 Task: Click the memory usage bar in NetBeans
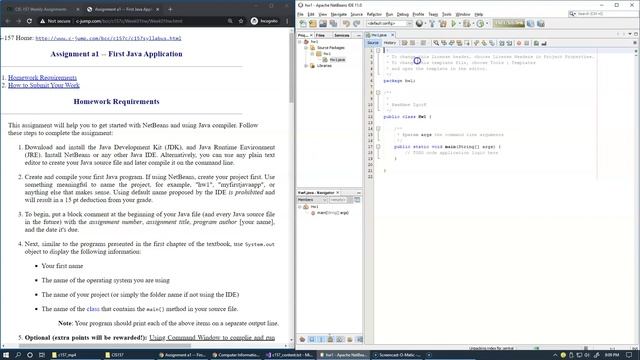[x=509, y=23]
